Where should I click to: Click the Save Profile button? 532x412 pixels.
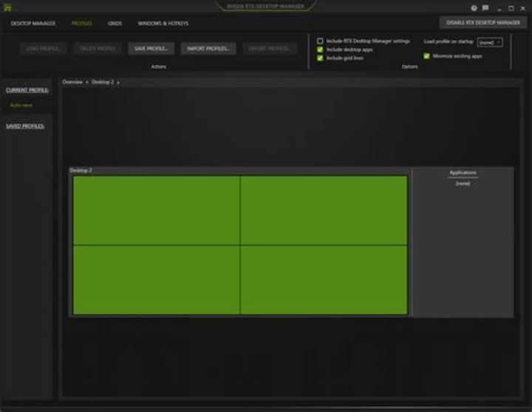click(x=151, y=49)
